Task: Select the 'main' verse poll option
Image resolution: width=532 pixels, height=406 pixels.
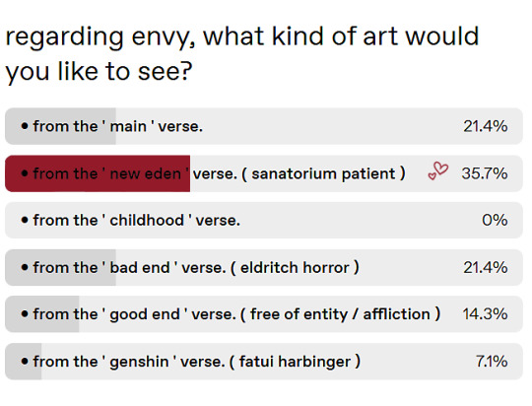Action: click(264, 126)
